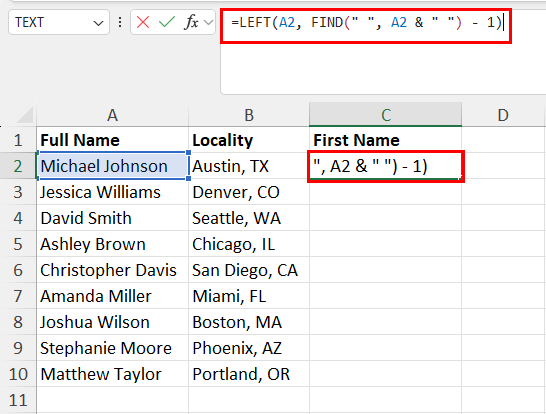Select row 10 header
Viewport: 546px width, 414px height.
18,374
